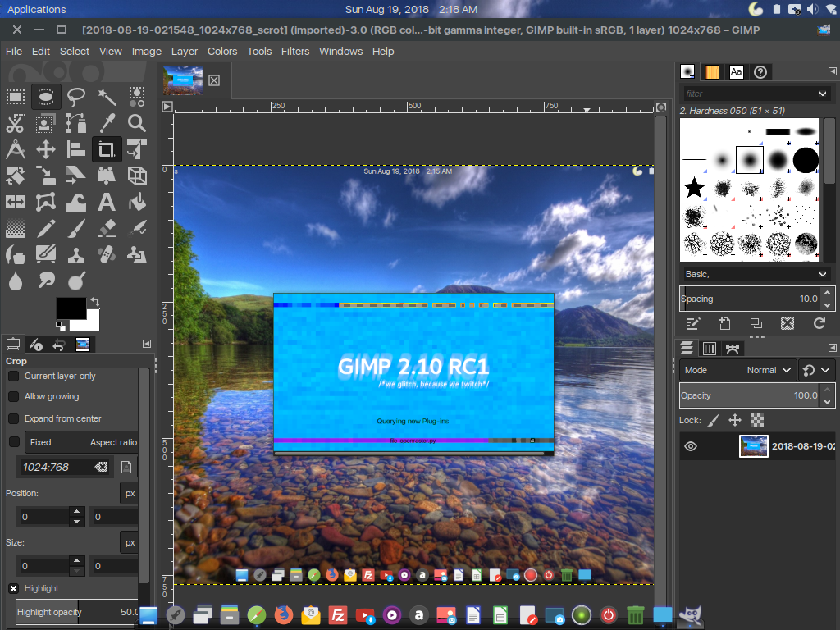Open the layer Mode Normal dropdown

coord(737,370)
